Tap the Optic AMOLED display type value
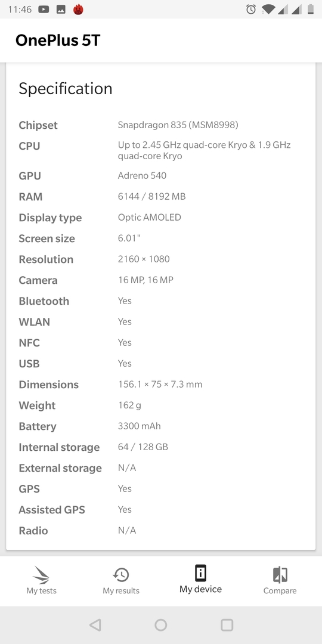 coord(150,217)
